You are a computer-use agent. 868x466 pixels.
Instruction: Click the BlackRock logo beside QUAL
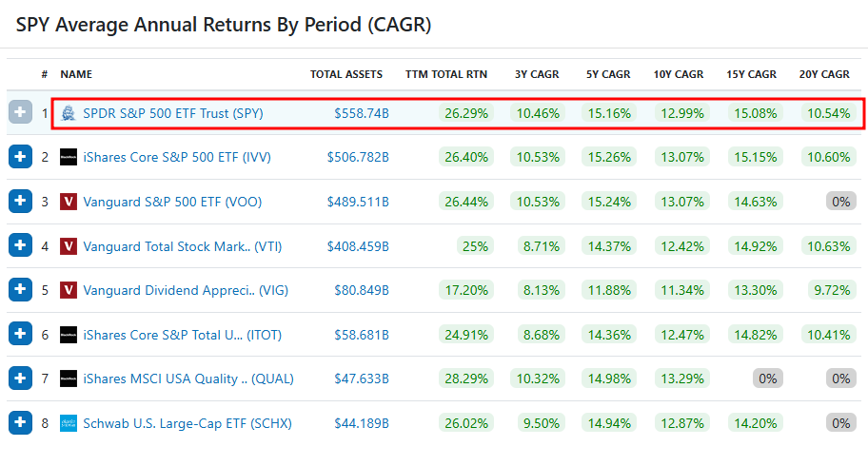pos(69,379)
